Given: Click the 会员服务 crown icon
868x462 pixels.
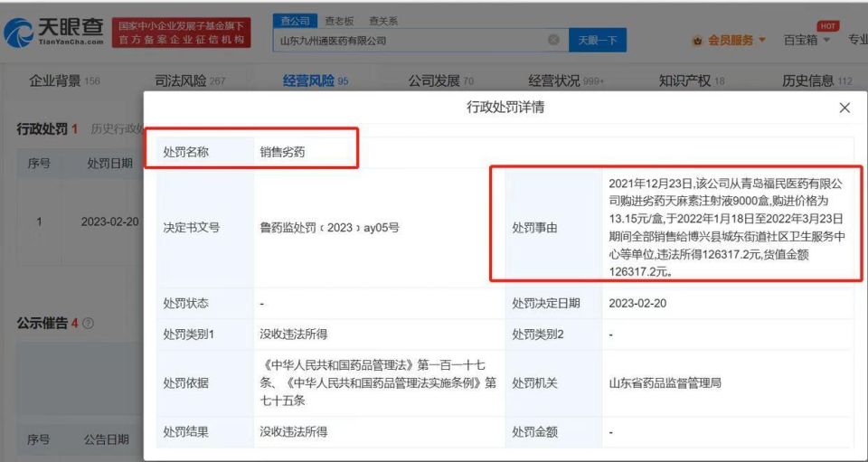Looking at the screenshot, I should click(x=697, y=41).
